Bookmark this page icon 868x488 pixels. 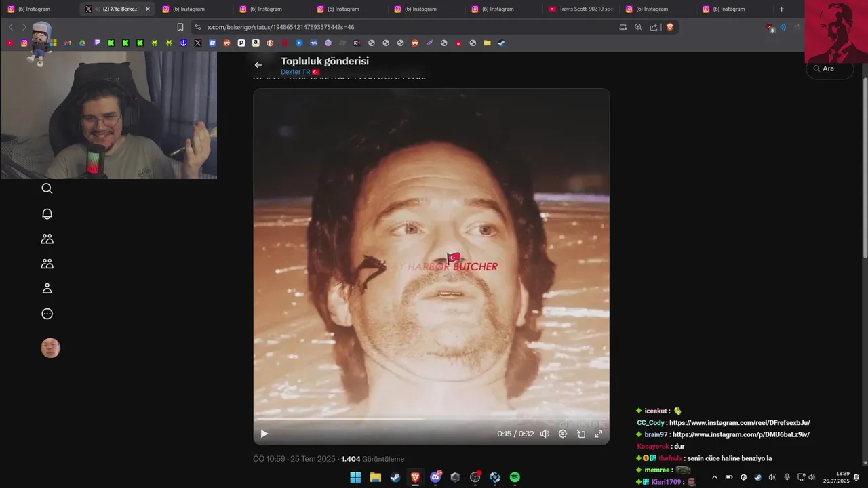180,27
